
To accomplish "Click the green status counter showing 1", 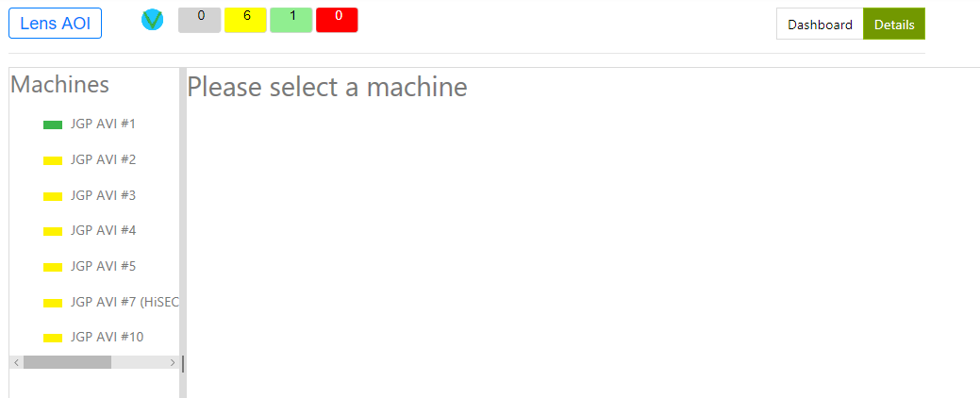I will [x=291, y=19].
